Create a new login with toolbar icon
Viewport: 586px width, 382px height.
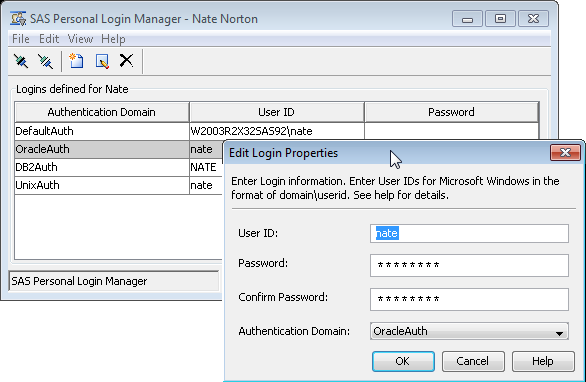click(76, 61)
